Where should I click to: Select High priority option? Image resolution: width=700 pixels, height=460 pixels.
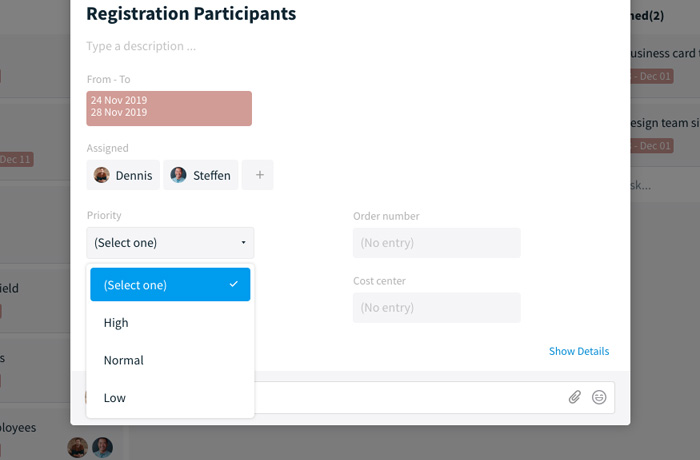coord(116,323)
